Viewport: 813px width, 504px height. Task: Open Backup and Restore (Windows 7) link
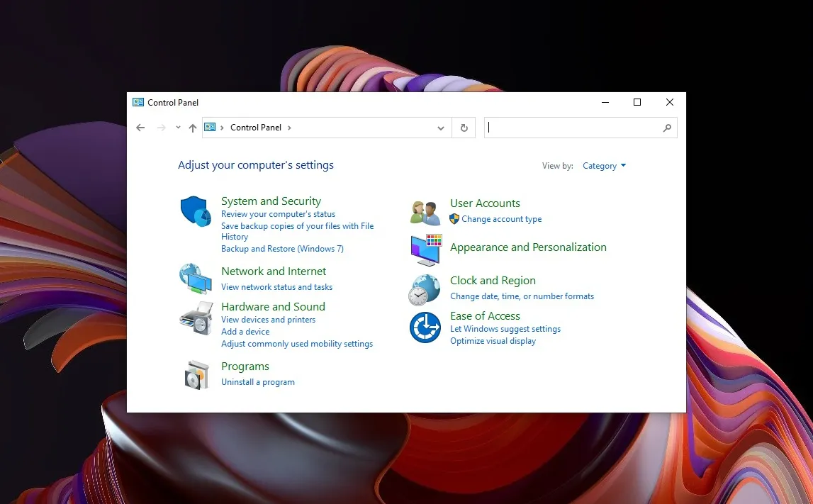282,249
